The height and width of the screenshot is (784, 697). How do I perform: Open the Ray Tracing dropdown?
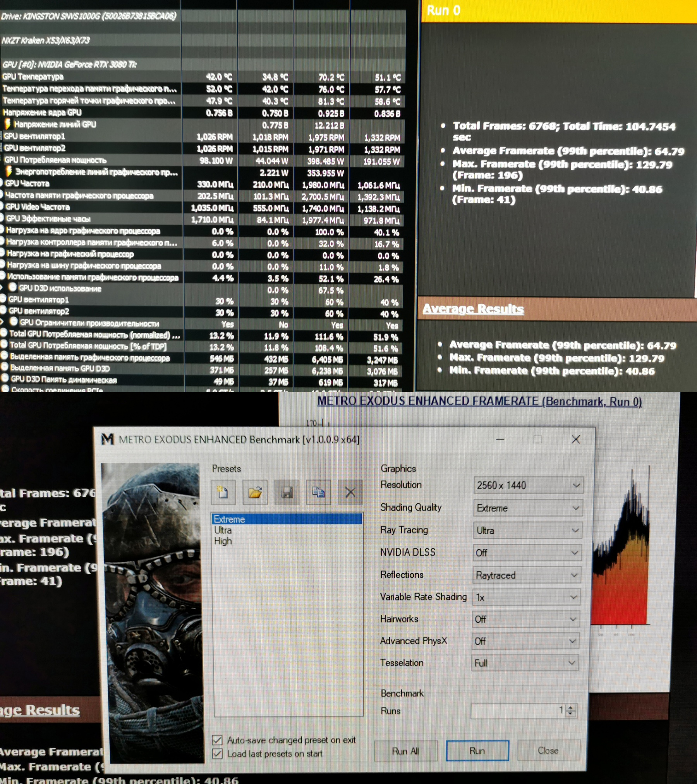528,530
